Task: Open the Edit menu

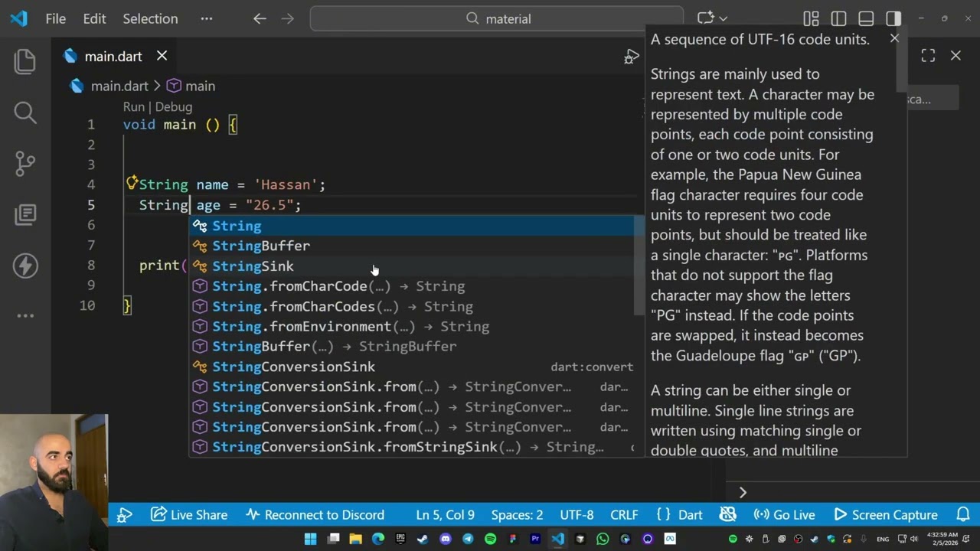Action: click(94, 18)
